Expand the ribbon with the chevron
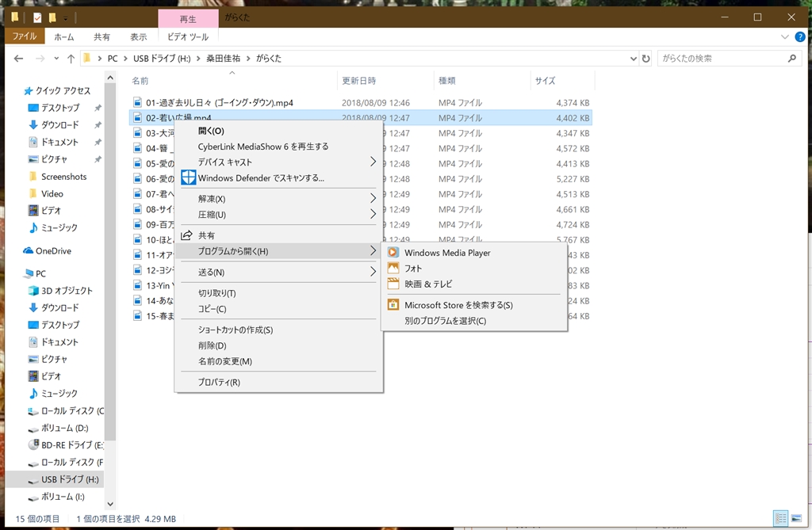Screen dimensions: 812x530 (x=784, y=36)
